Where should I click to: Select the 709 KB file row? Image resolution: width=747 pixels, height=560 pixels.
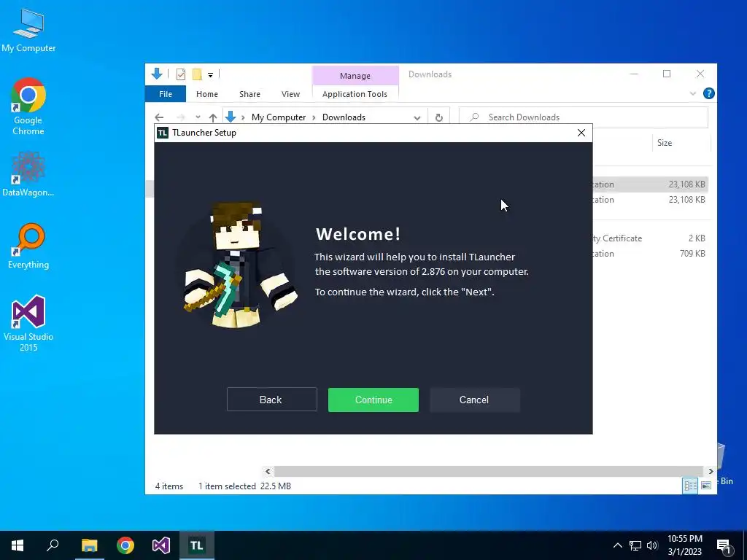tap(650, 253)
